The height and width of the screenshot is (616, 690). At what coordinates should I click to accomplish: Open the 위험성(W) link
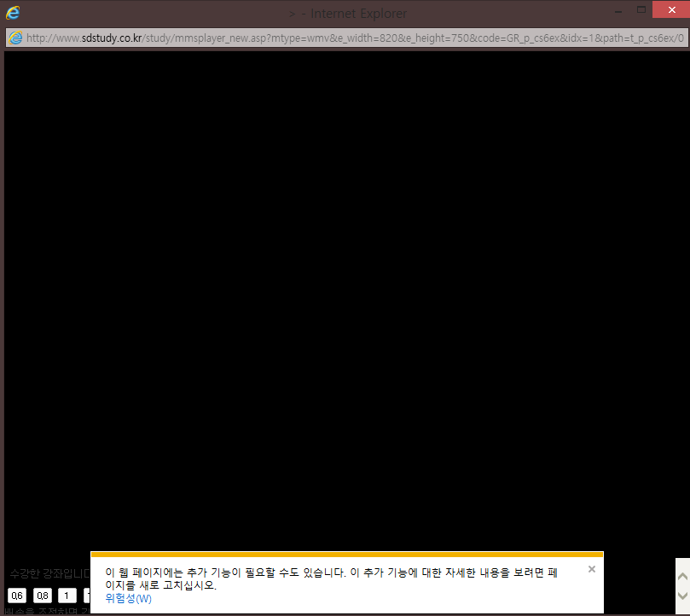click(x=129, y=598)
